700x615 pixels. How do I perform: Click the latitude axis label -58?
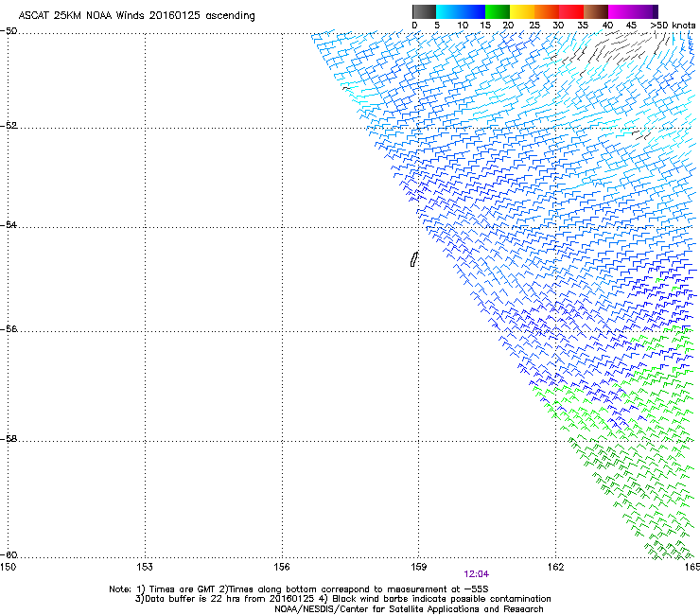click(x=9, y=439)
